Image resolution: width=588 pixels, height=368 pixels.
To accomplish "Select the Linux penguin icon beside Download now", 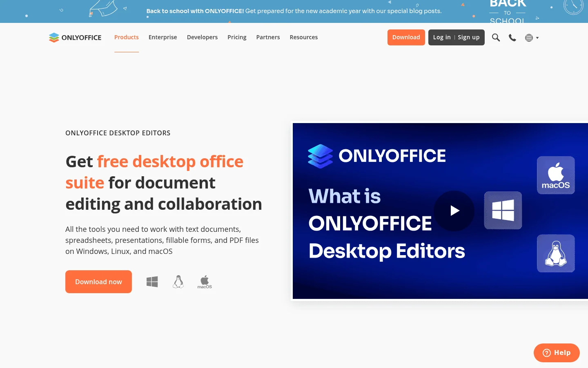I will click(x=178, y=282).
